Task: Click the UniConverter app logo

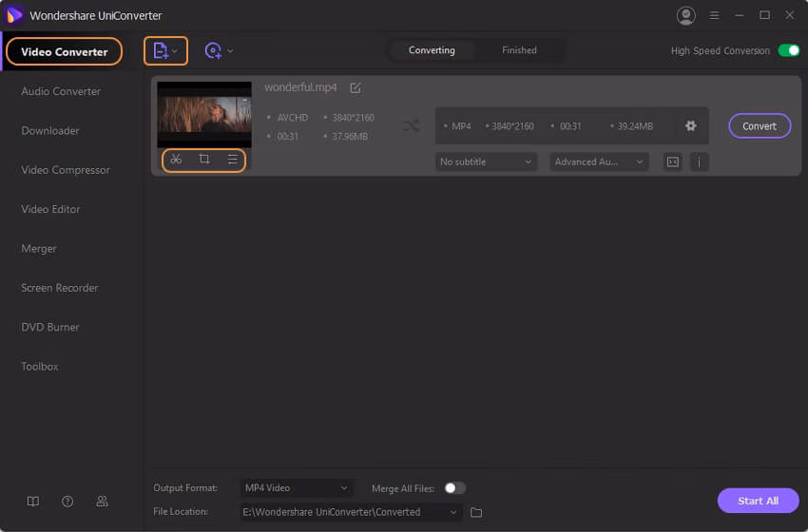Action: point(14,15)
